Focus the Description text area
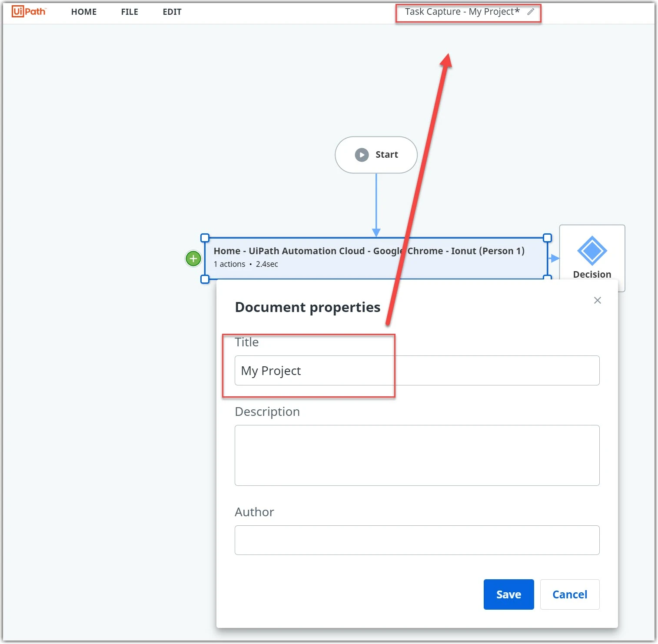This screenshot has height=644, width=658. 417,455
